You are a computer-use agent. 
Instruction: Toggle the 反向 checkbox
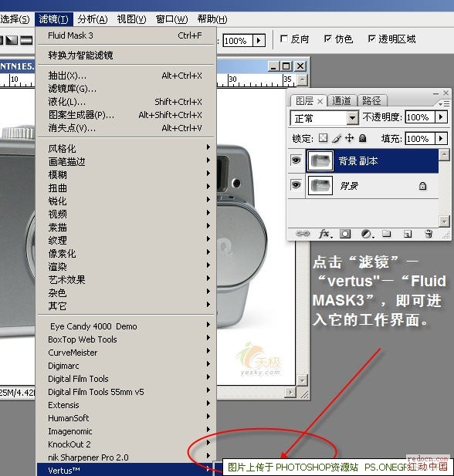pos(284,39)
